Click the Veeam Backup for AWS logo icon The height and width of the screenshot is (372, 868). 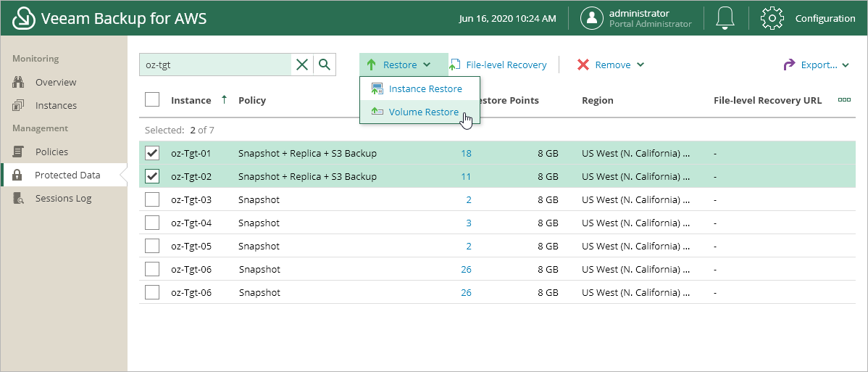(x=23, y=18)
